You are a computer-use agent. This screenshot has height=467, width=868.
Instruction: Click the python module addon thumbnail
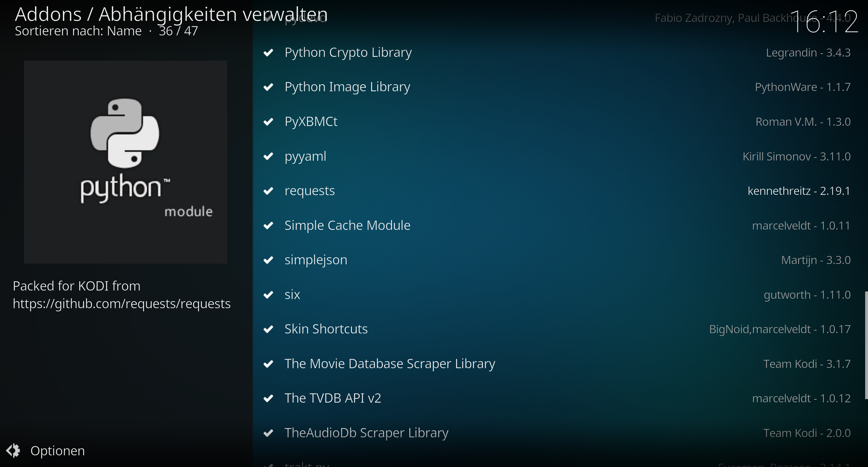click(x=125, y=162)
